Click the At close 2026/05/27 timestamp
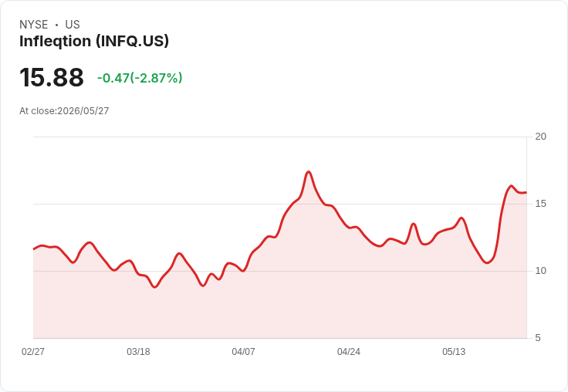Screen dimensions: 568x392 [x=64, y=111]
